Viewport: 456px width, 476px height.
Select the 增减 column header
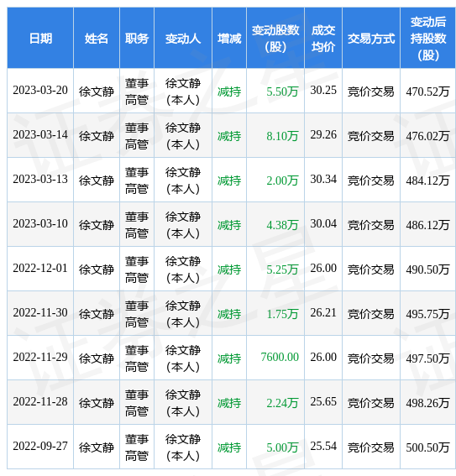tap(229, 39)
